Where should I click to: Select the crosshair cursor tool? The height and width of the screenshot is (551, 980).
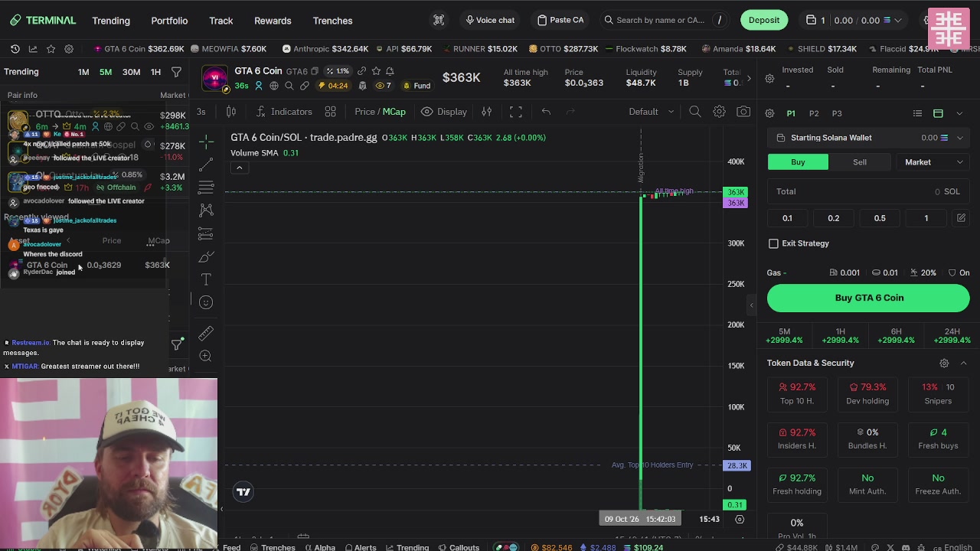pyautogui.click(x=206, y=142)
